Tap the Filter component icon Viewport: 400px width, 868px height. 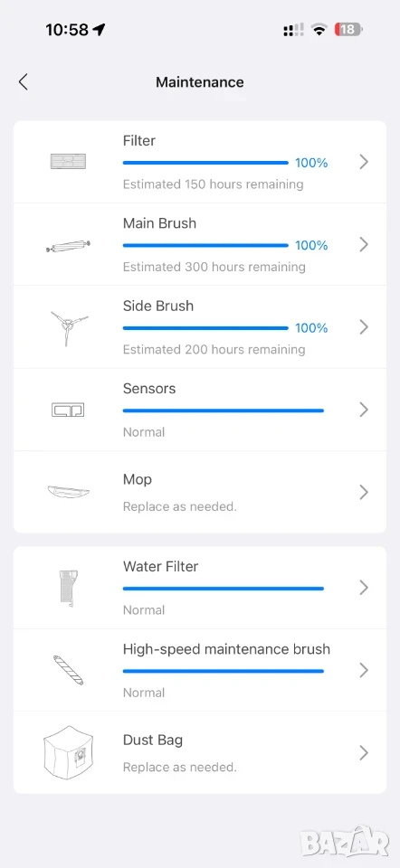pyautogui.click(x=68, y=162)
